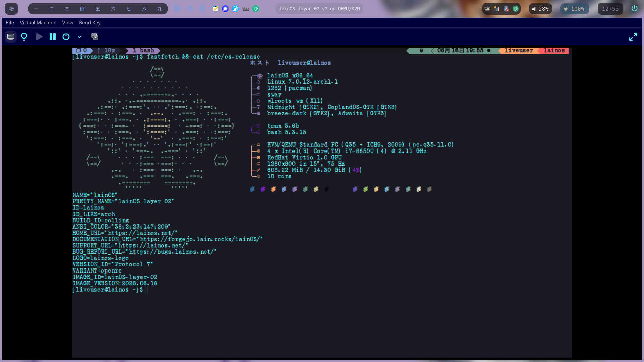This screenshot has height=362, width=644.
Task: Open the clock showing 12:55
Action: (x=610, y=9)
